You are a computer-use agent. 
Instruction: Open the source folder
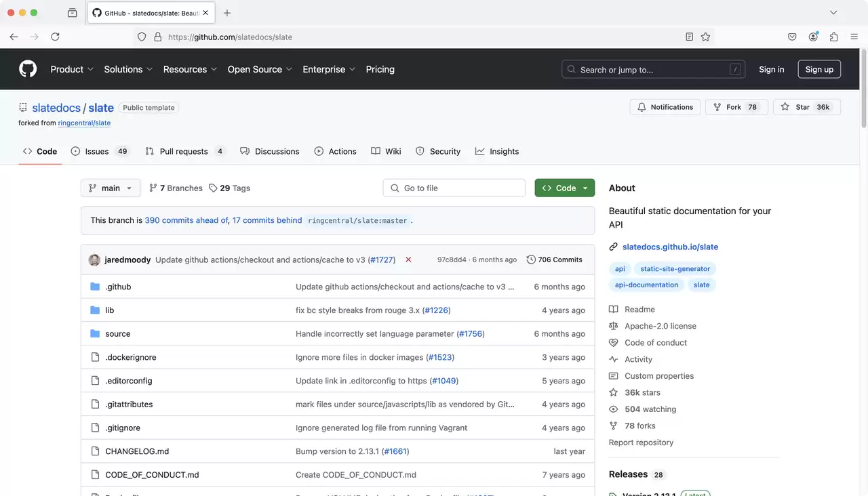pos(118,334)
